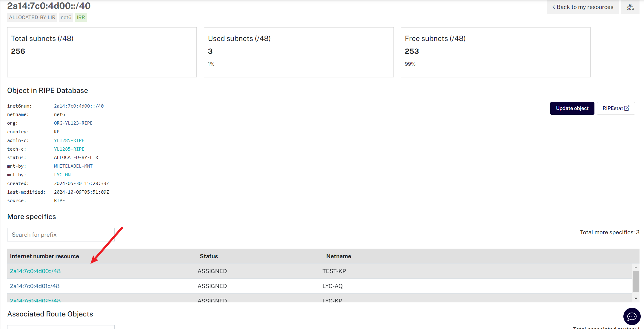This screenshot has height=329, width=644.
Task: Click the IRR tag badge
Action: click(x=81, y=17)
